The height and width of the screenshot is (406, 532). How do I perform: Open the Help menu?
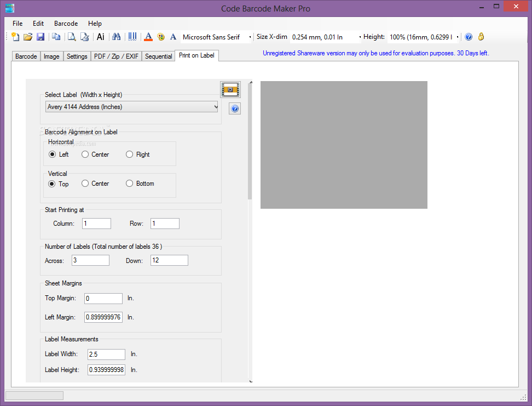(95, 24)
